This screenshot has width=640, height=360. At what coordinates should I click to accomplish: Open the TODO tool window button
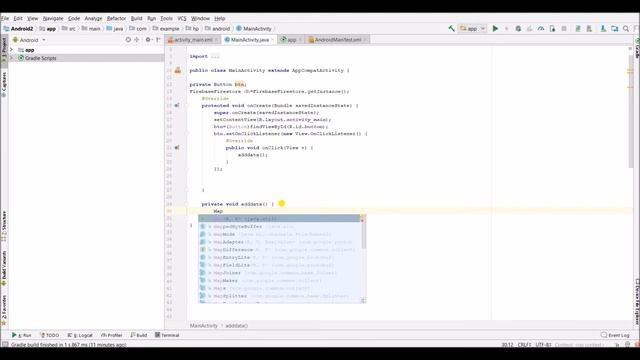[x=50, y=335]
